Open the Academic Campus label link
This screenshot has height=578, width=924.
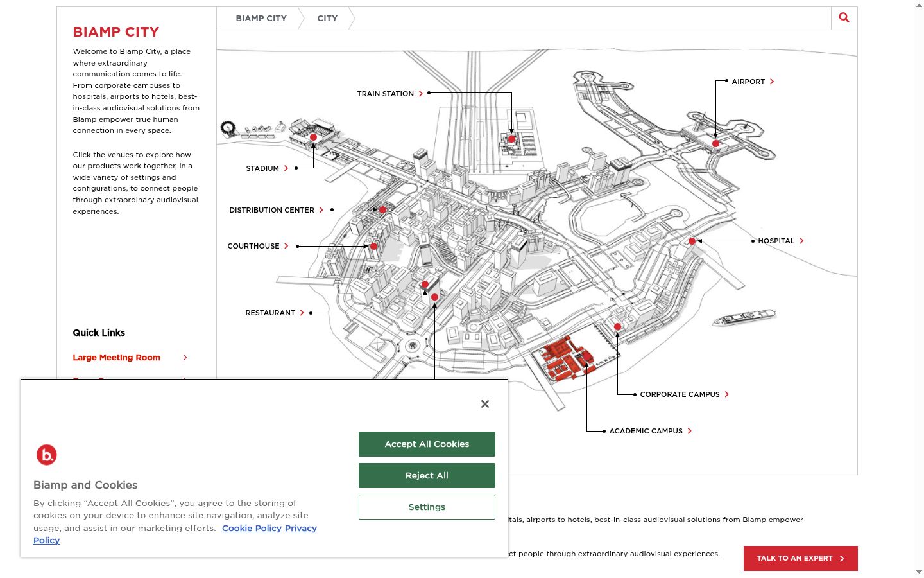point(651,431)
